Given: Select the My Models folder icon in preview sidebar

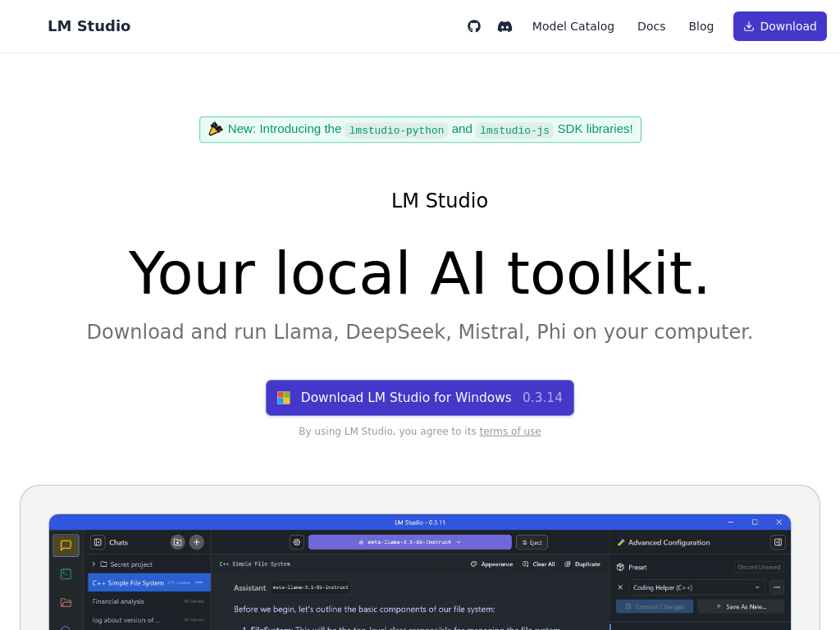Looking at the screenshot, I should 66,603.
